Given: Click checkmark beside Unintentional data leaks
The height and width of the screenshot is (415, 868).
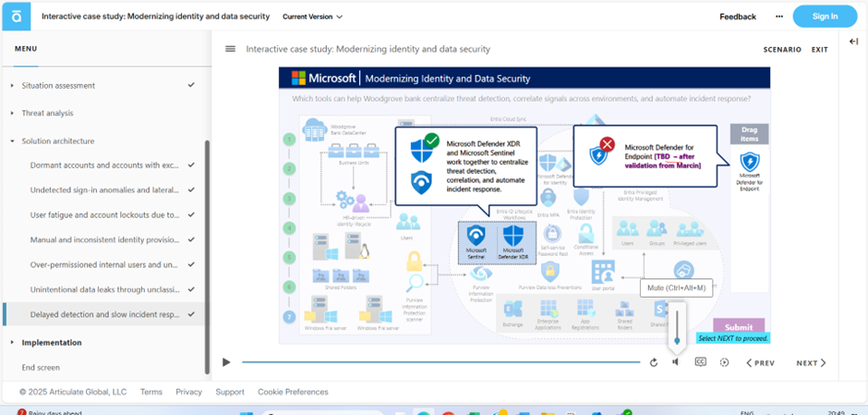Looking at the screenshot, I should click(x=191, y=288).
